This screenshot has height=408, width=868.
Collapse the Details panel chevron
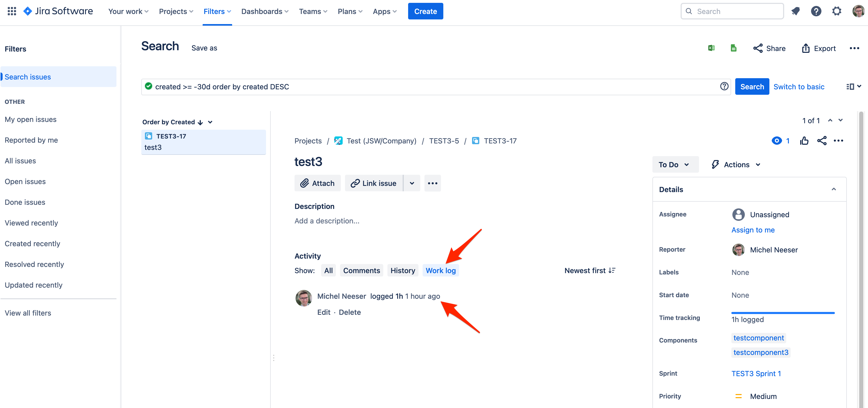[x=834, y=189]
